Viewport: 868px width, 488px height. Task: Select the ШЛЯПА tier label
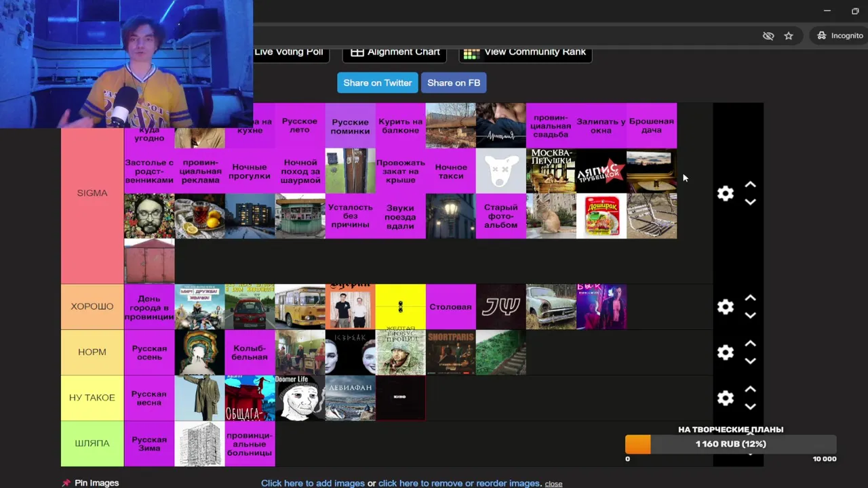pos(92,443)
